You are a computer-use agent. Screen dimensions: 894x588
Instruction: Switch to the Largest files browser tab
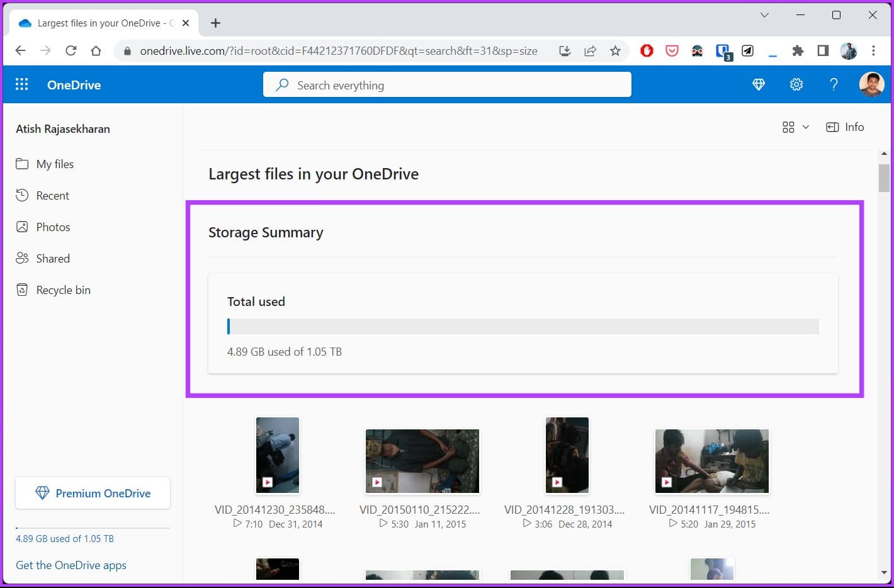click(x=101, y=23)
